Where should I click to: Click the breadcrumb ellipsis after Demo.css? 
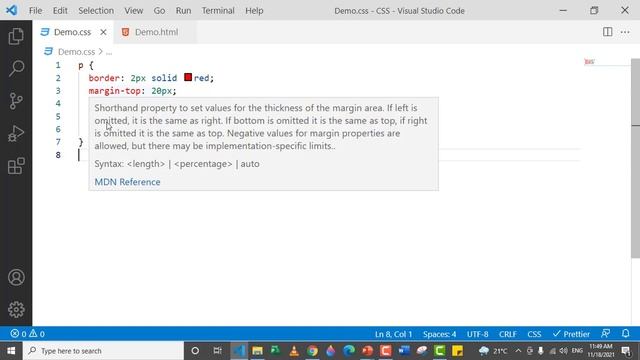109,52
